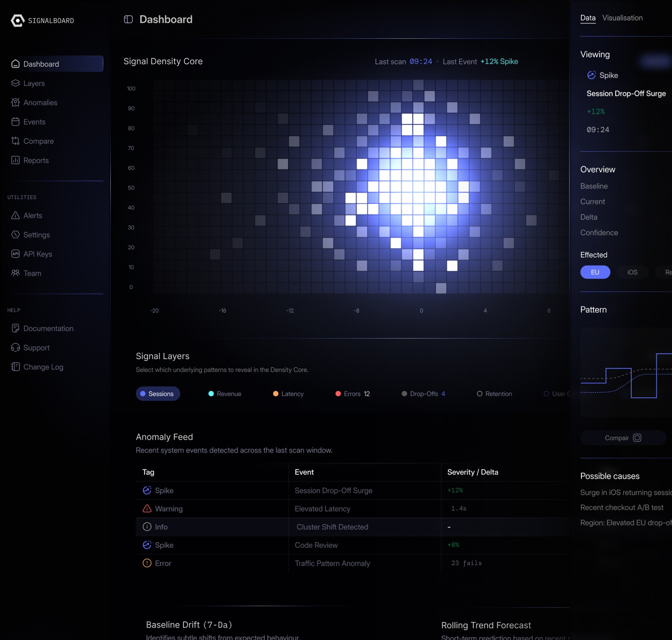Click the Compair button

click(623, 438)
